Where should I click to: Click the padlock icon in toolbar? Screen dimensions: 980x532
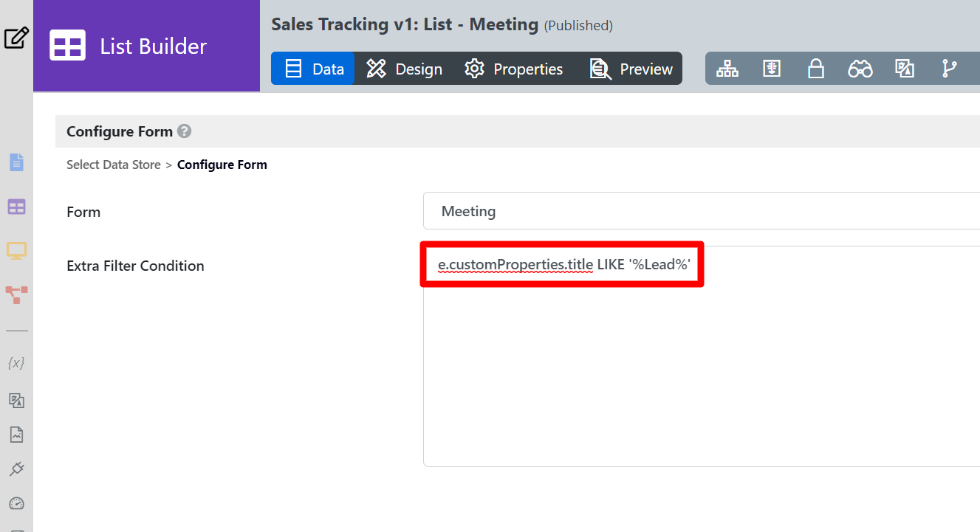815,69
